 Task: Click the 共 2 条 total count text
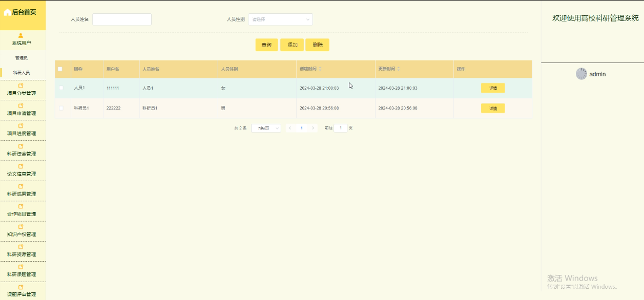(240, 128)
